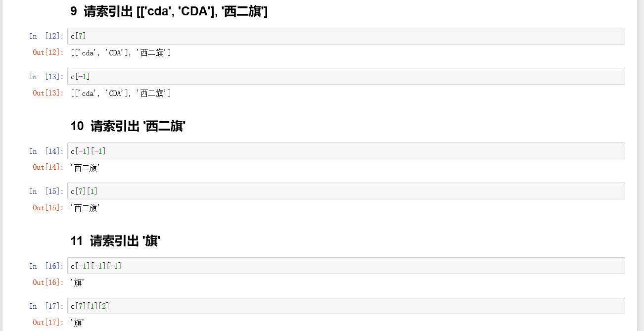The width and height of the screenshot is (644, 331).
Task: Select the code cell with c[7][1]
Action: (346, 191)
